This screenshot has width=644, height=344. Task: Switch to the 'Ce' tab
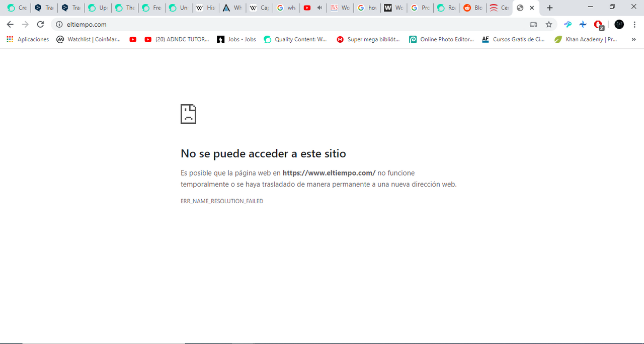500,8
